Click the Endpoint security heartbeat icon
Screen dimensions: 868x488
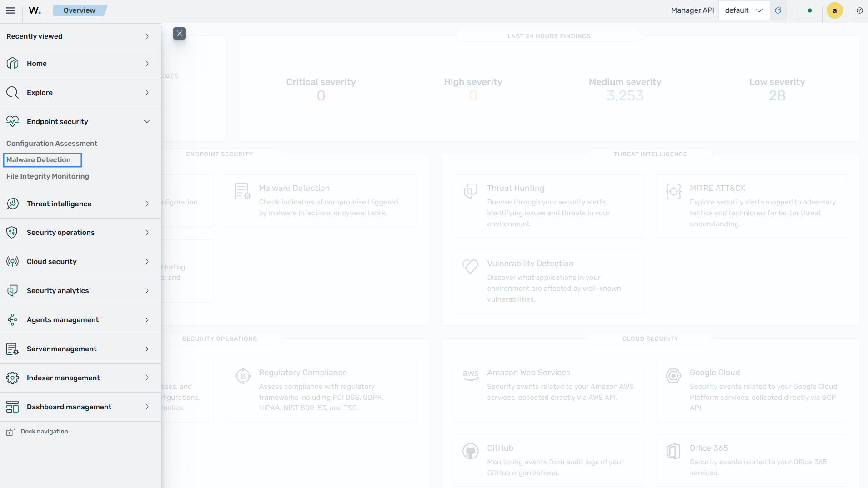13,121
